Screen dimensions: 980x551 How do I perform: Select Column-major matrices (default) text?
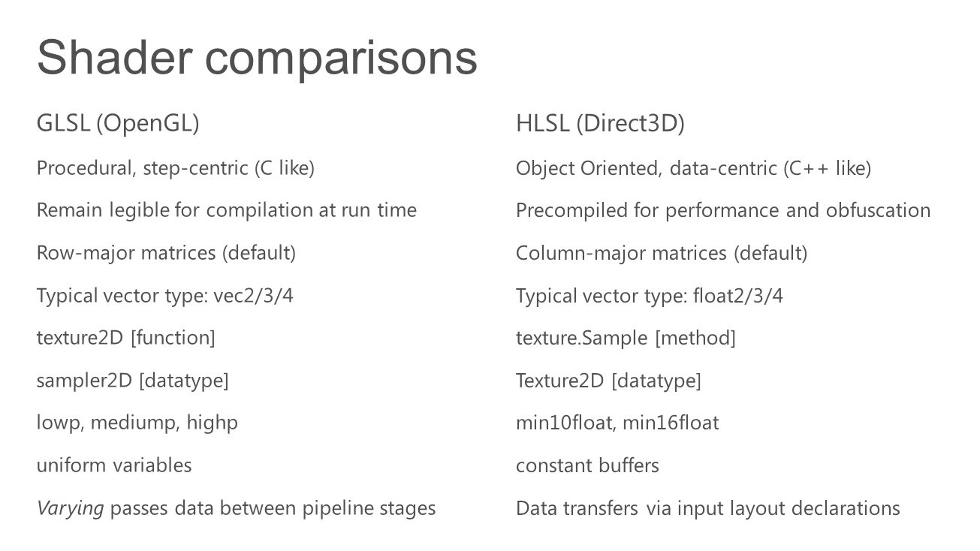[x=662, y=253]
